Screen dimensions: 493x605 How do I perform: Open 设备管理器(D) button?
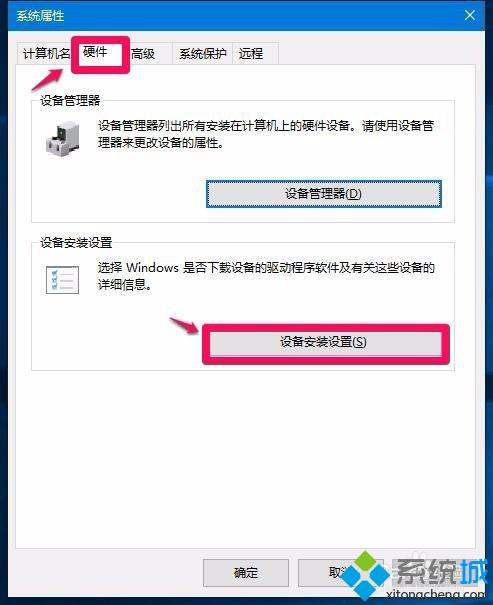[324, 194]
